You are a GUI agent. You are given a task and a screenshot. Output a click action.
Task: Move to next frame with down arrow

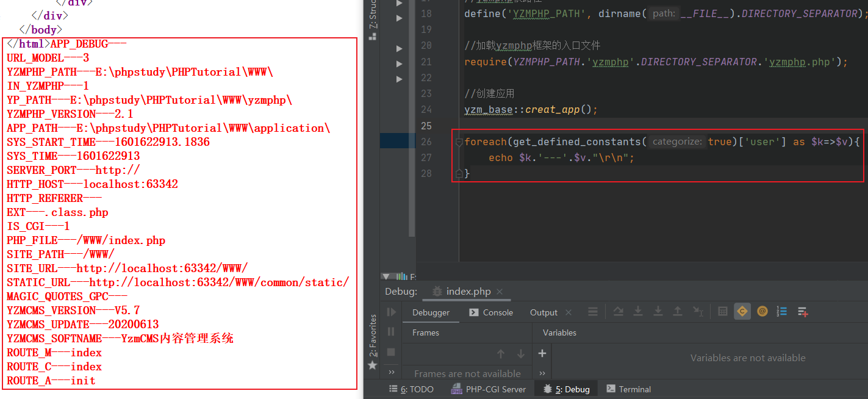tap(521, 353)
